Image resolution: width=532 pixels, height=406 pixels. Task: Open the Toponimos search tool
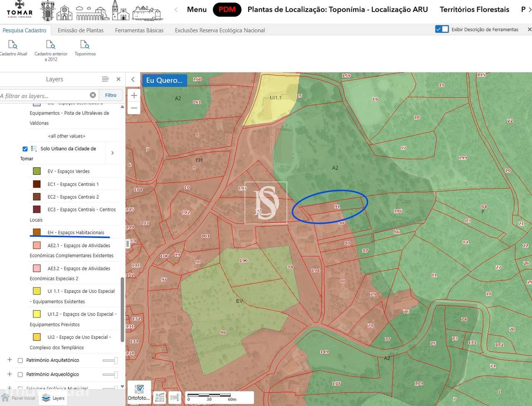click(85, 48)
